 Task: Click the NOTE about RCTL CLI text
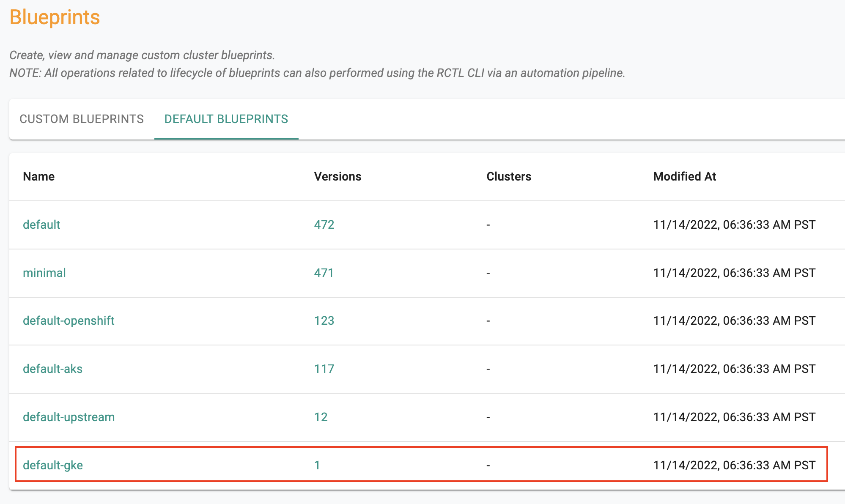click(x=317, y=73)
